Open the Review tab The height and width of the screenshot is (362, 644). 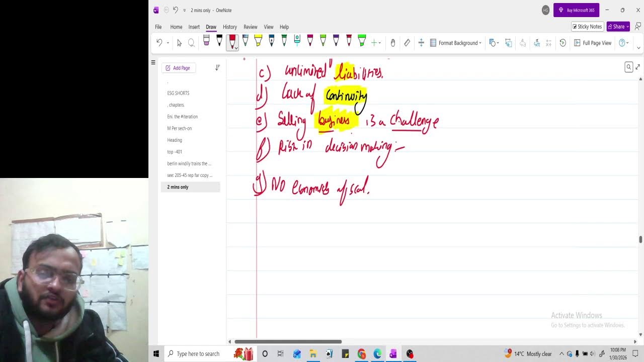(x=250, y=27)
